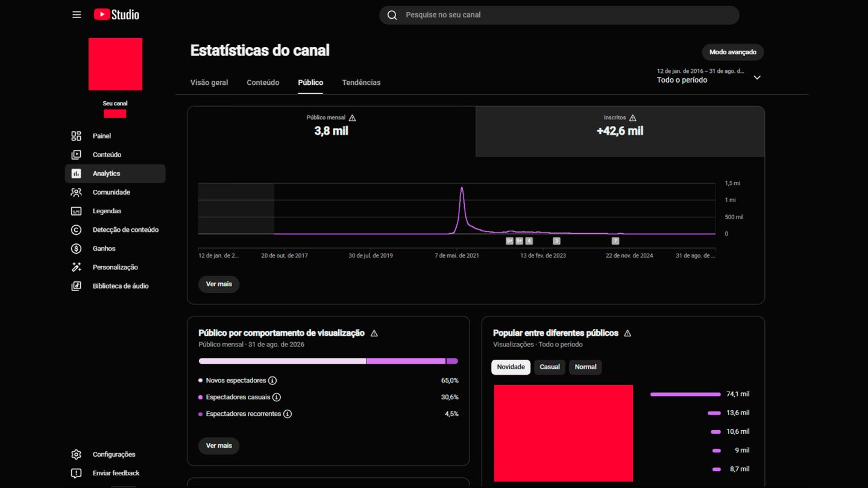Click warning icon beside Inscritos
This screenshot has width=868, height=488.
point(632,118)
